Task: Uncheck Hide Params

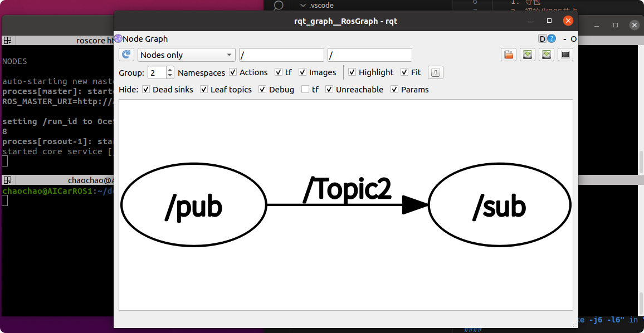Action: 394,90
